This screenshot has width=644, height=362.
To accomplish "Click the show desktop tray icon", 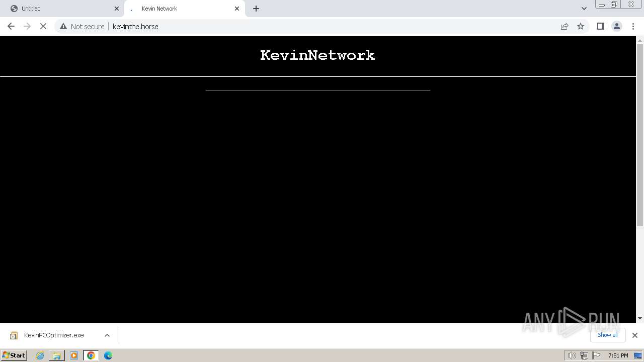I will click(x=638, y=355).
